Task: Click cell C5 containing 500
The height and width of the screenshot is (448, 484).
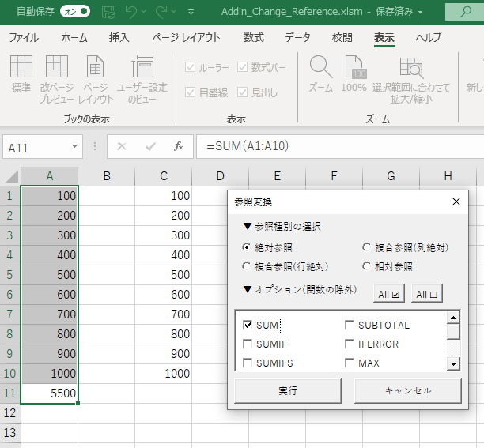Action: [163, 275]
